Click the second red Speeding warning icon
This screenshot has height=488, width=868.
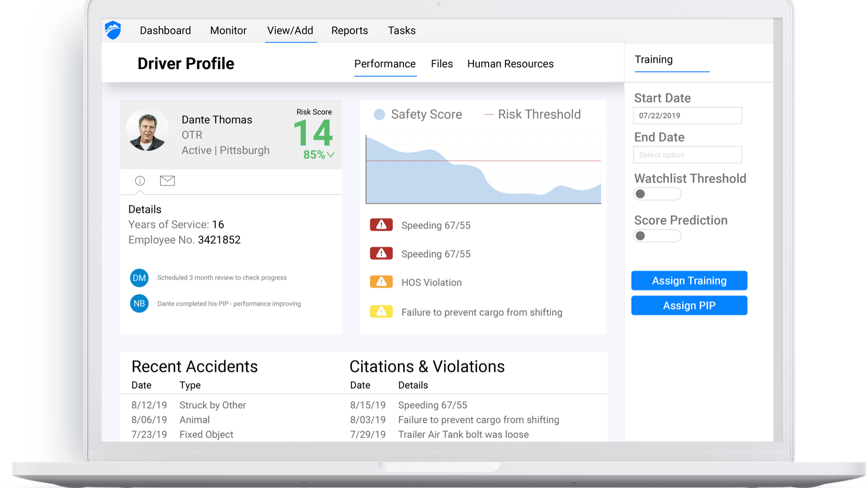[381, 254]
